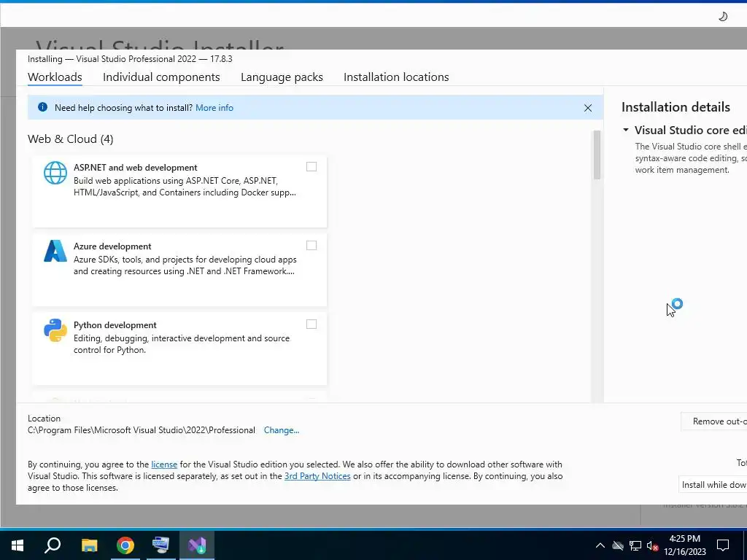Screen dimensions: 747x560
Task: Select the Python development workload card
Action: 179,349
